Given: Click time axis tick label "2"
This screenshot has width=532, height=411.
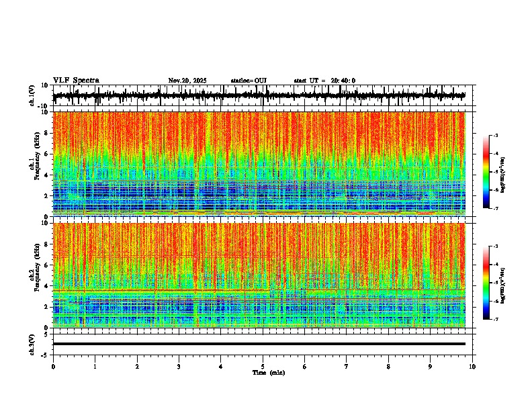Looking at the screenshot, I should [137, 367].
